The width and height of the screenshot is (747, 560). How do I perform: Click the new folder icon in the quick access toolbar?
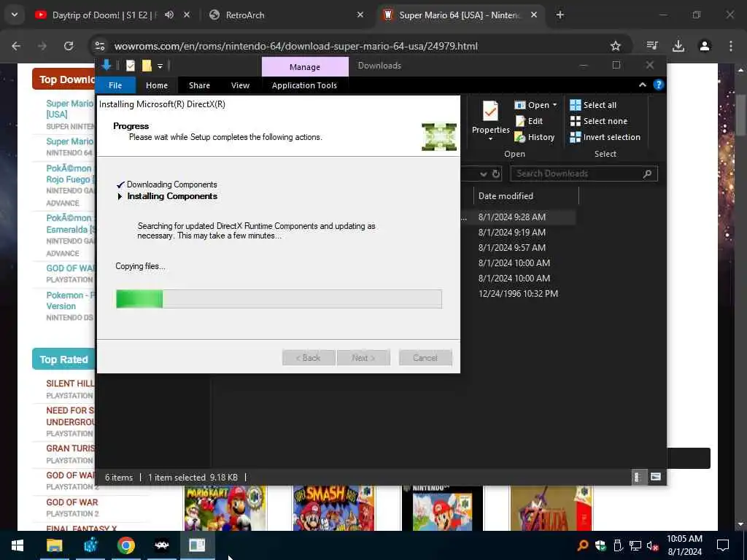click(x=147, y=66)
